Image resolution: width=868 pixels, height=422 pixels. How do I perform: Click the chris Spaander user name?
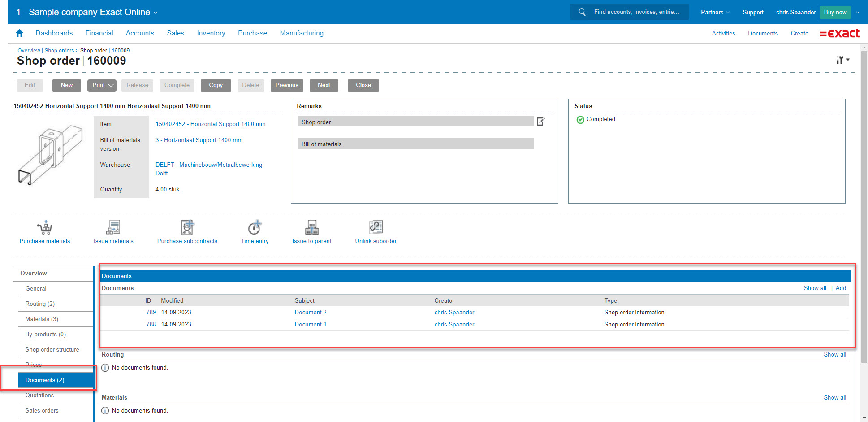click(796, 12)
